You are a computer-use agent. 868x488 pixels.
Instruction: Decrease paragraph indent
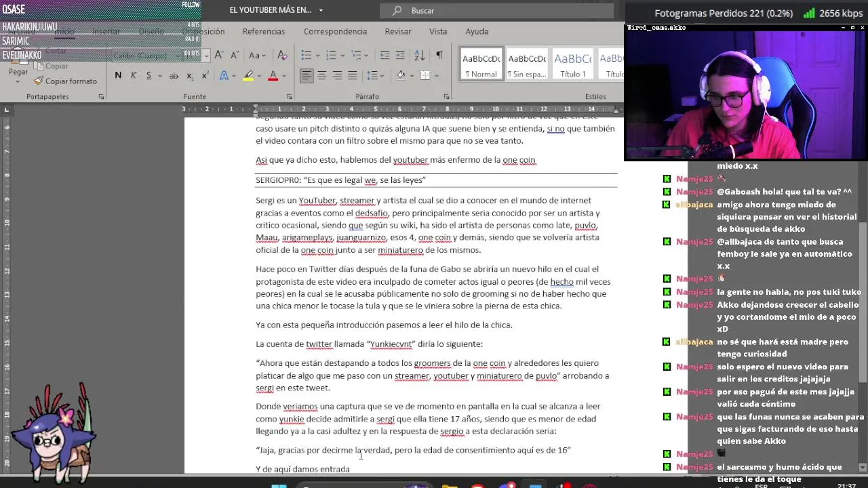[384, 55]
